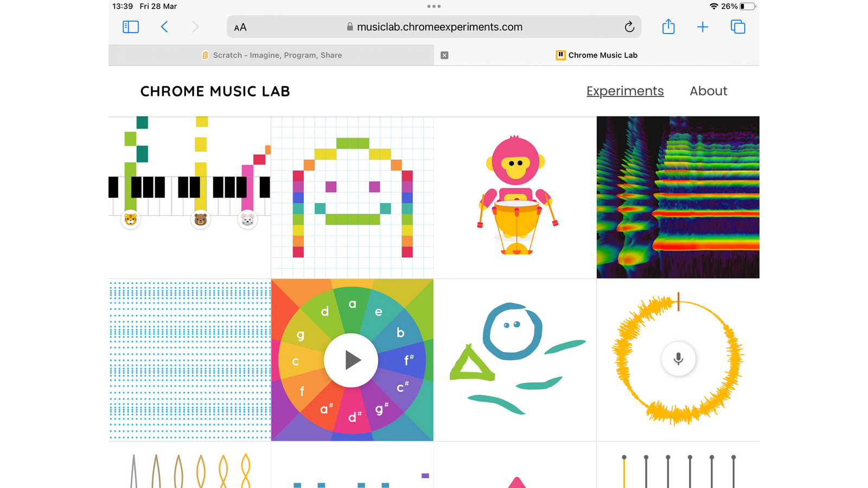Open the About link
This screenshot has height=488, width=868.
coord(709,91)
